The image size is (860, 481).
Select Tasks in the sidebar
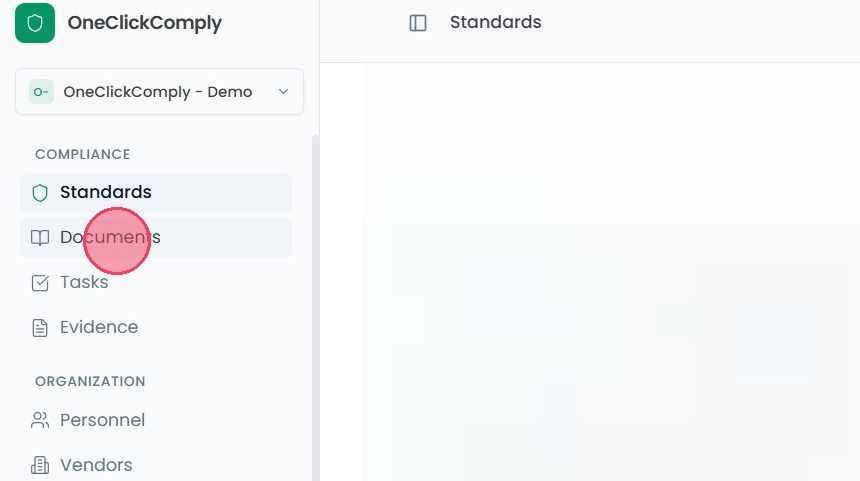pyautogui.click(x=156, y=282)
